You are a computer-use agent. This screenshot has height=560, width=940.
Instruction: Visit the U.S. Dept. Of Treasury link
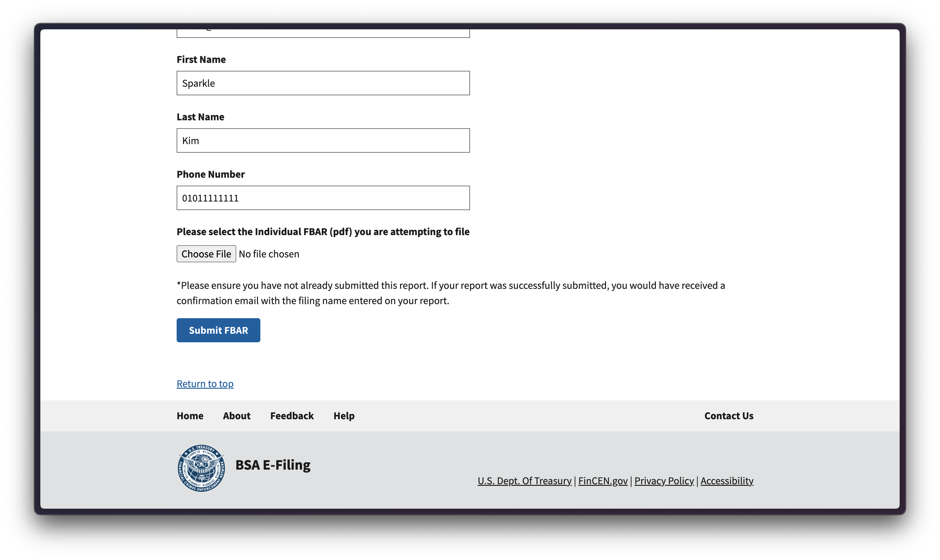(524, 481)
